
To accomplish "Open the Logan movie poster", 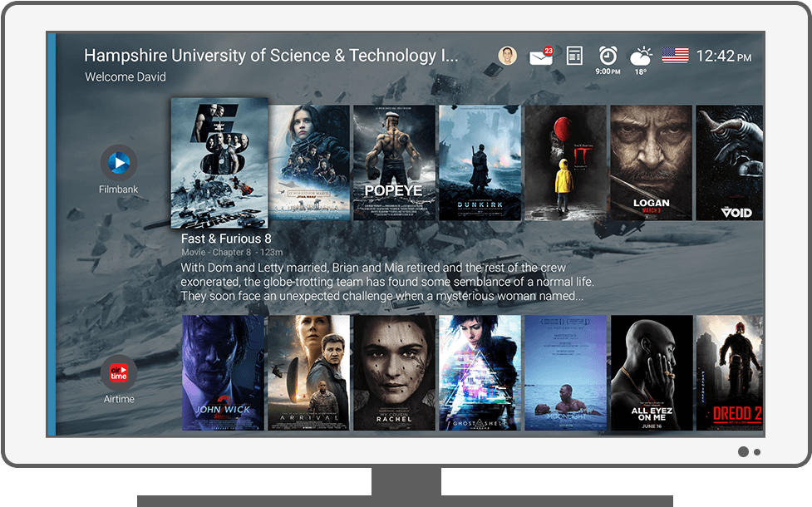I will pos(652,163).
